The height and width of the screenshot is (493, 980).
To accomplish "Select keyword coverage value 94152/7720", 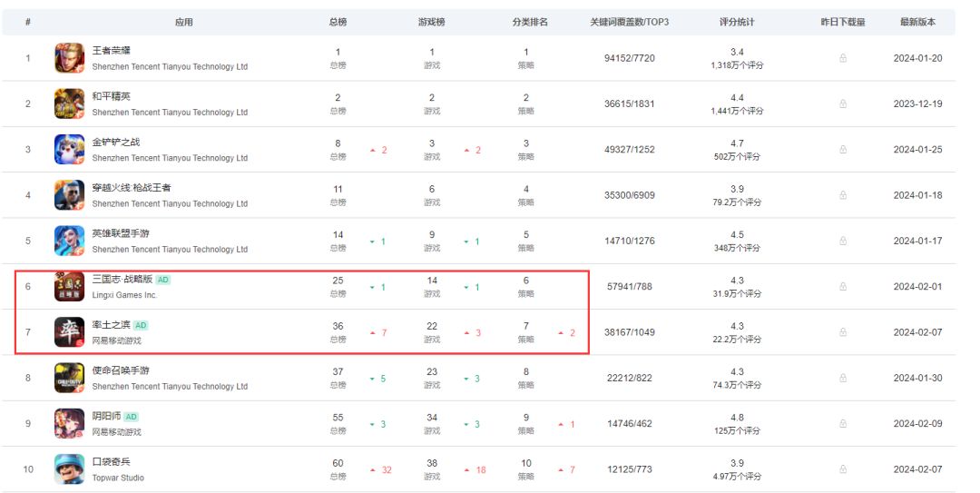I will 630,58.
